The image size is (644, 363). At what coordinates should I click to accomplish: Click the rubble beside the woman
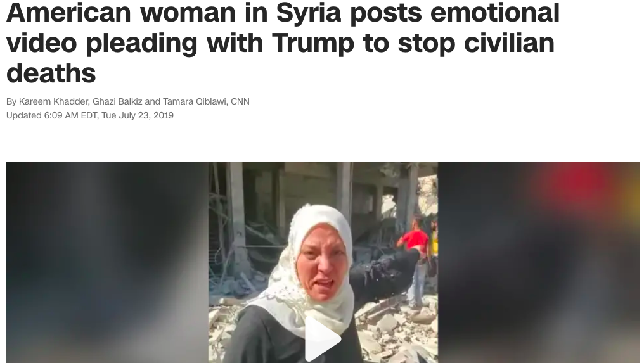click(x=394, y=329)
